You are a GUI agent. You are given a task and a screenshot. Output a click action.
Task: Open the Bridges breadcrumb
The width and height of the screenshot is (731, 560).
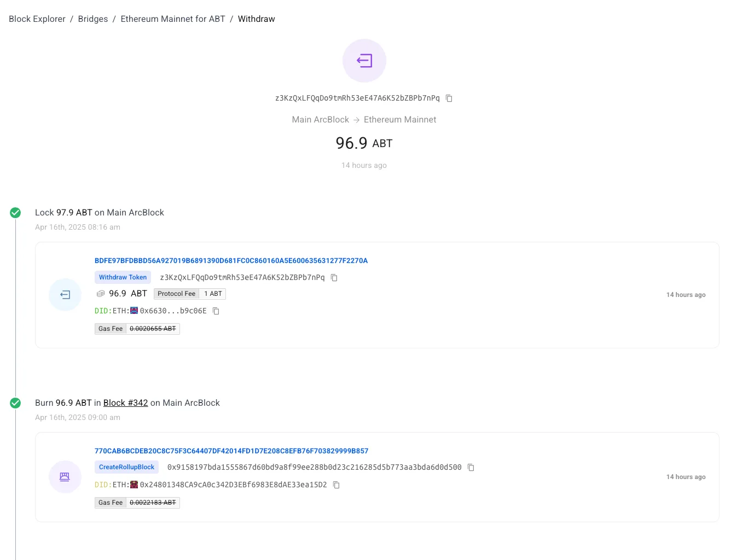tap(93, 19)
